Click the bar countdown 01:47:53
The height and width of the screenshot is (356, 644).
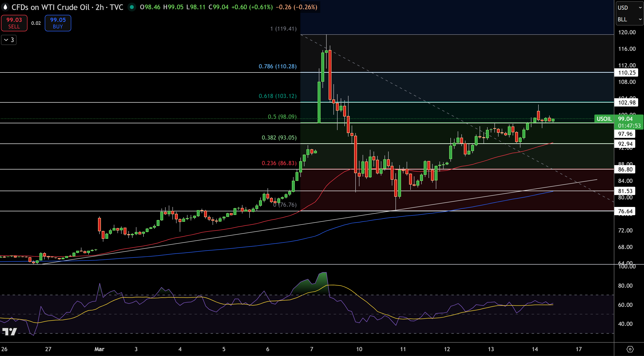[629, 125]
